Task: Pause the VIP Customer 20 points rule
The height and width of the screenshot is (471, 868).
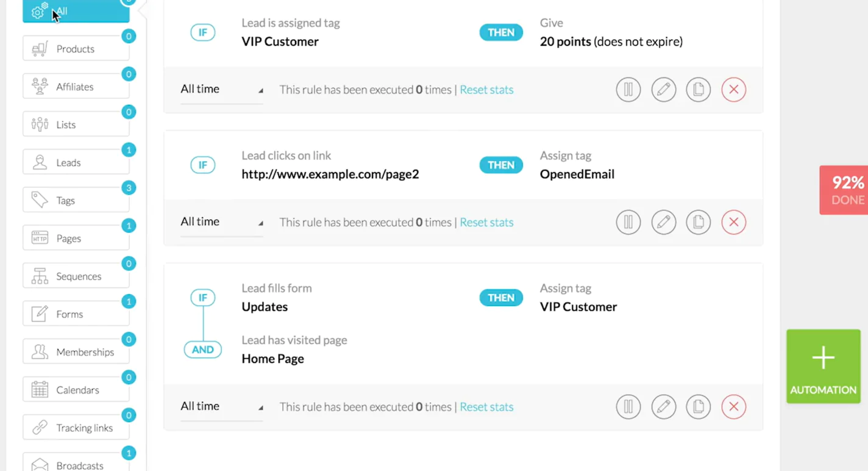Action: pos(628,90)
